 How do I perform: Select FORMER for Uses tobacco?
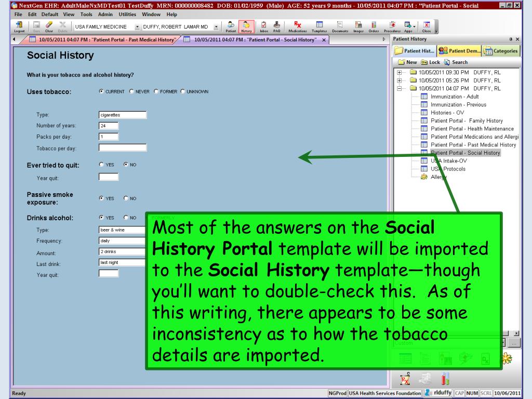click(x=156, y=91)
